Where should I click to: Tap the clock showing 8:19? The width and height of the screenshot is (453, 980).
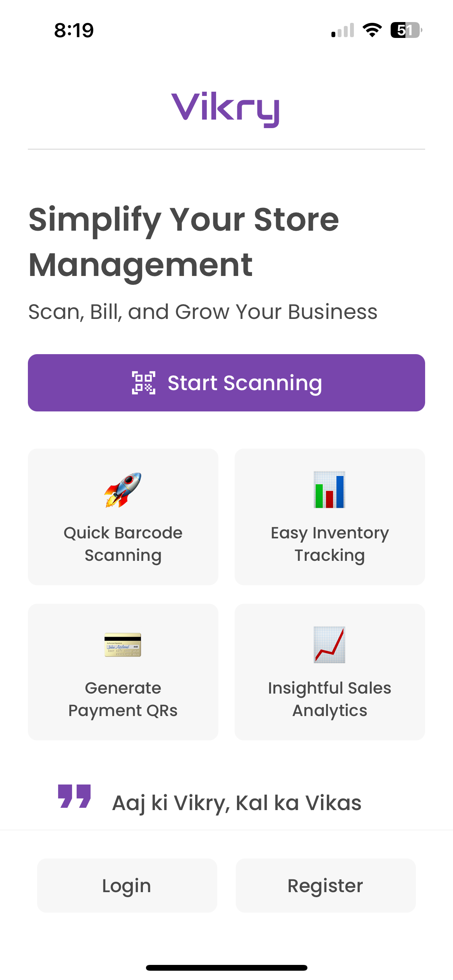pyautogui.click(x=74, y=31)
